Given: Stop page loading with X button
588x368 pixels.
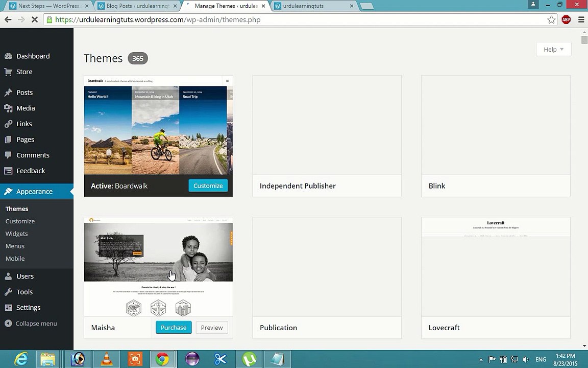Looking at the screenshot, I should 35,19.
